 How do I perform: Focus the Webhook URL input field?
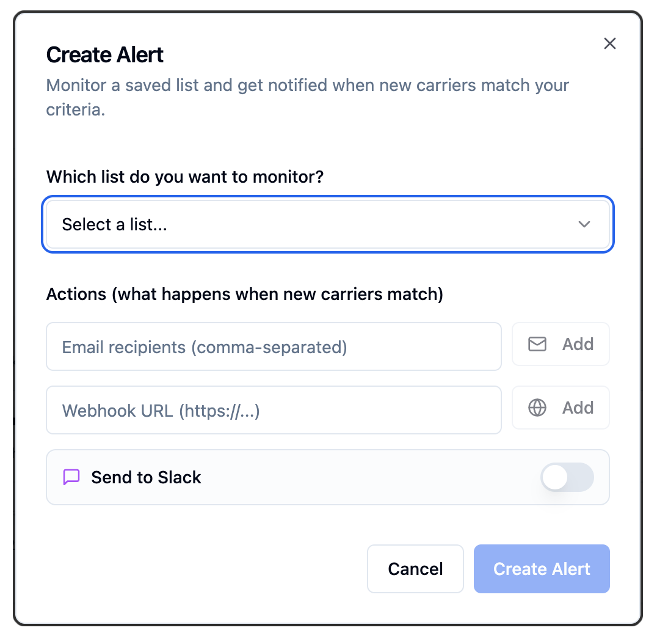(x=274, y=410)
